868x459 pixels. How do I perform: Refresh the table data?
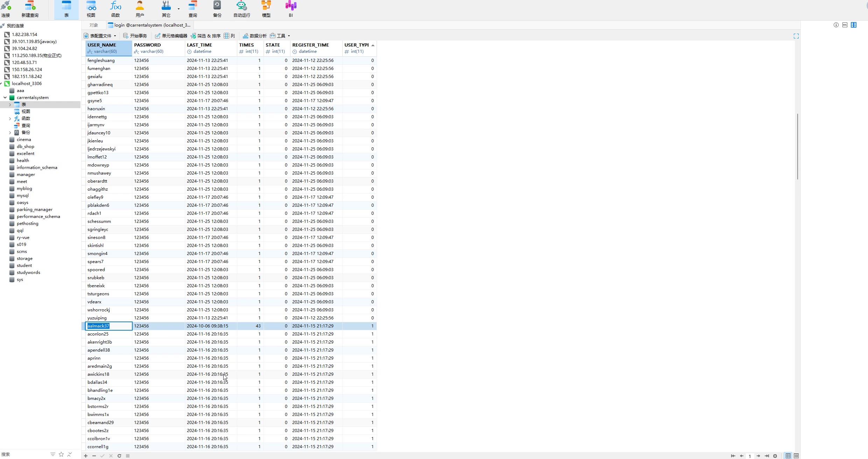pyautogui.click(x=119, y=456)
